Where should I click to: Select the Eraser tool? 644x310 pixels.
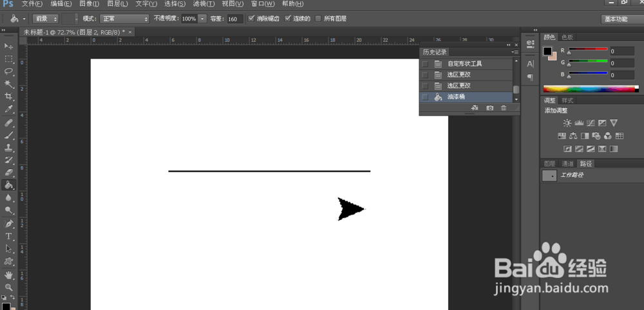(x=8, y=172)
